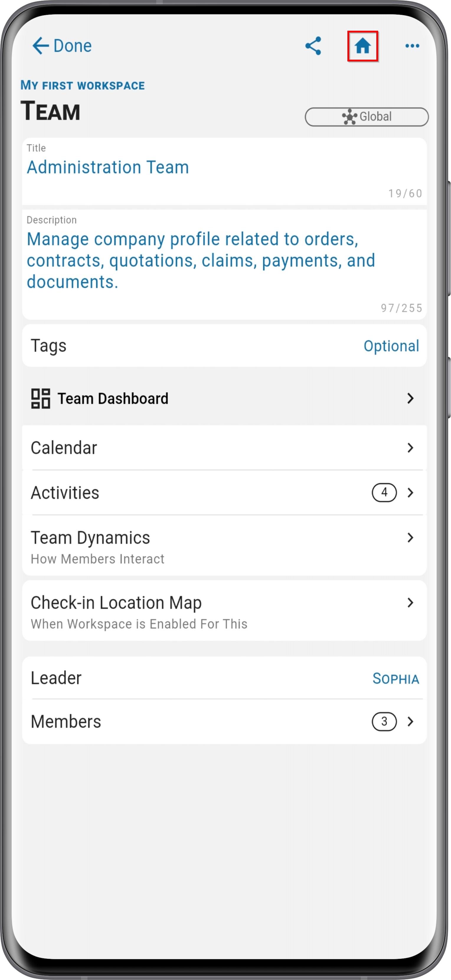Click the Team Dashboard grid icon

40,398
